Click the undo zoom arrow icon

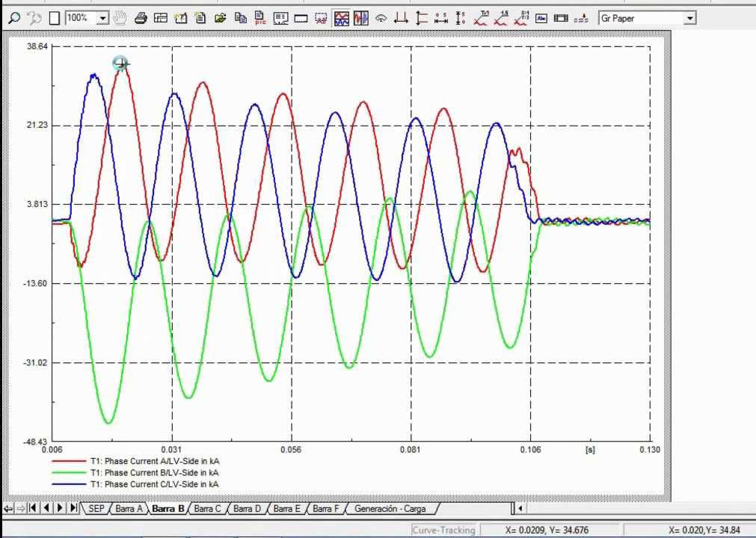[x=34, y=17]
